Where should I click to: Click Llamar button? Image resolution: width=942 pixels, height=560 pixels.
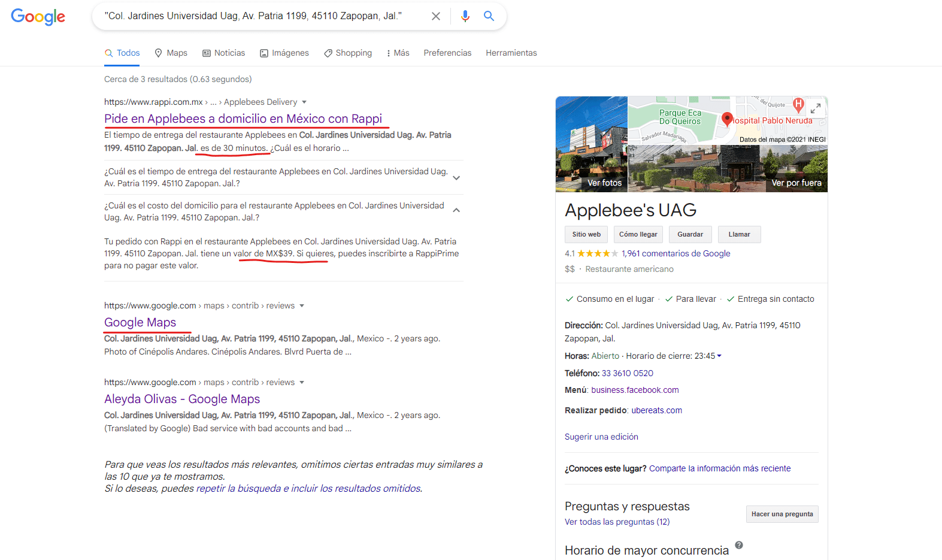[x=740, y=234]
